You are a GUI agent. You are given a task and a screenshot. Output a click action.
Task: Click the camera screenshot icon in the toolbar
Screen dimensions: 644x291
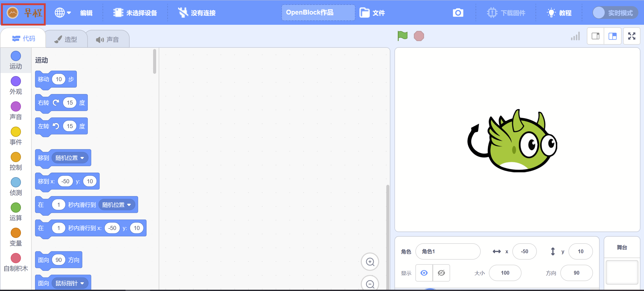pyautogui.click(x=457, y=12)
